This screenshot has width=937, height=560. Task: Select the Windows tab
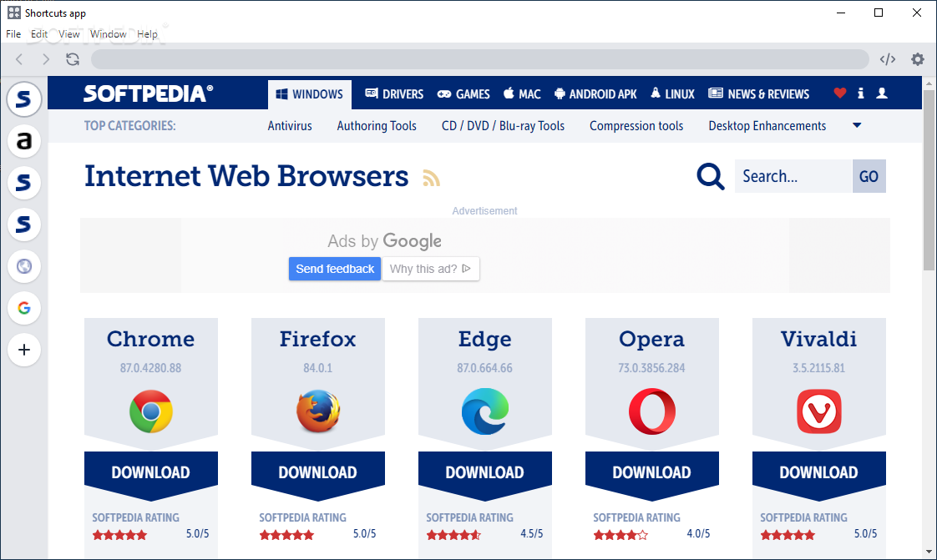310,94
